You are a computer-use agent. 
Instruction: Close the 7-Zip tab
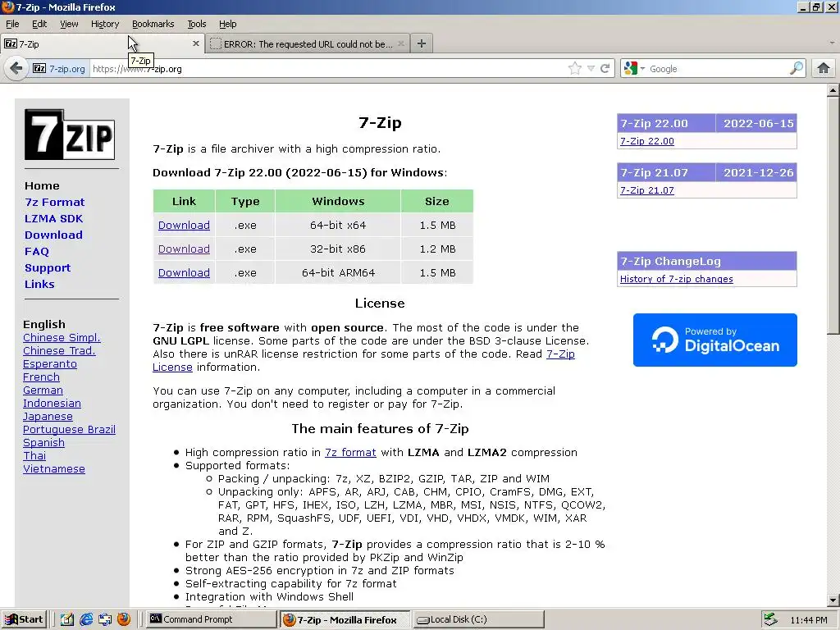click(x=195, y=44)
